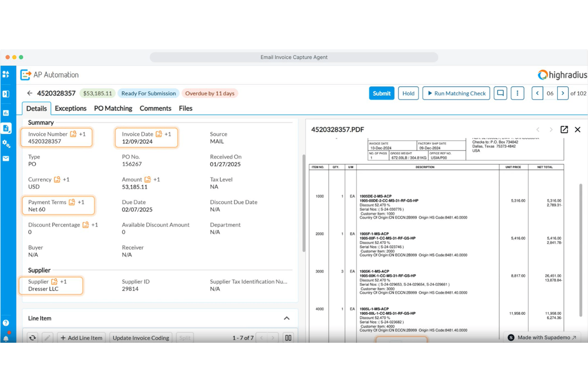The height and width of the screenshot is (392, 588).
Task: Open the settings gears icon in sidebar
Action: (x=6, y=143)
